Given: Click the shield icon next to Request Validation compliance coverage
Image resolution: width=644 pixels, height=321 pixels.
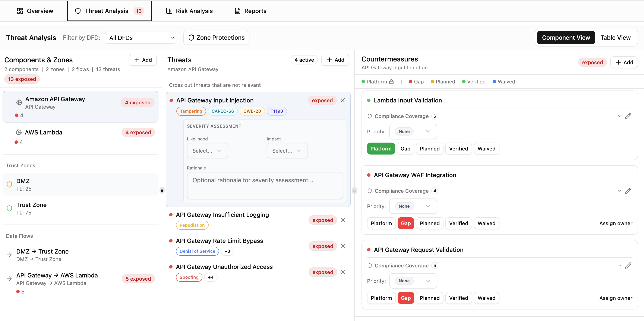Looking at the screenshot, I should point(369,265).
